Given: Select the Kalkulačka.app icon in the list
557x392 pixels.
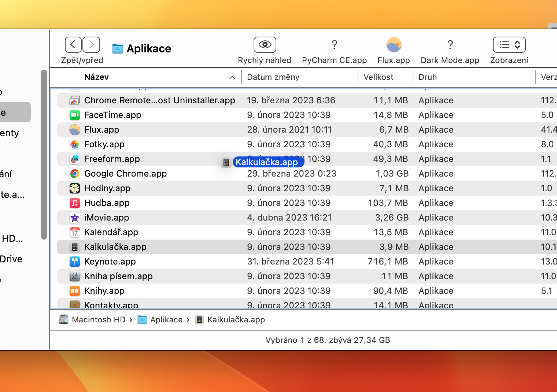Looking at the screenshot, I should 75,247.
